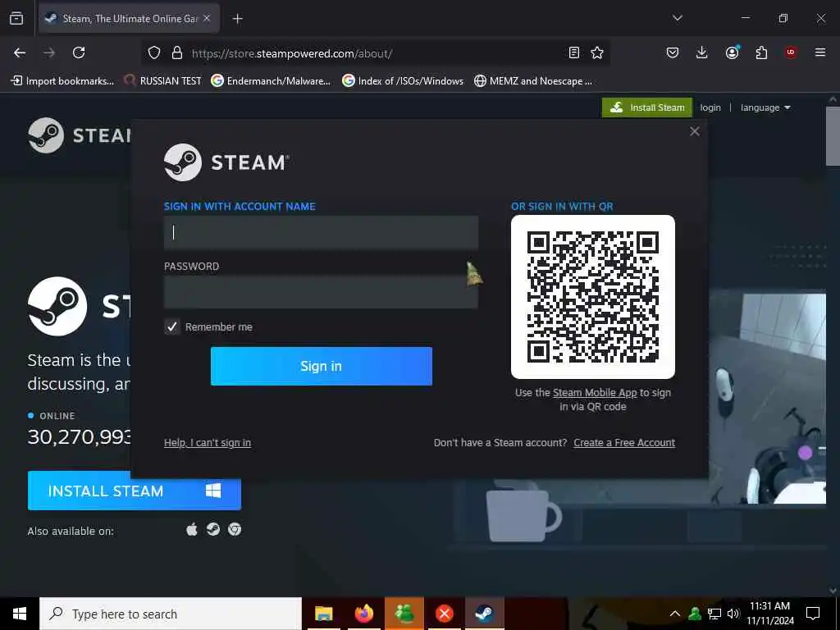Click the Chrome OS platform icon
This screenshot has height=630, width=840.
coord(235,529)
